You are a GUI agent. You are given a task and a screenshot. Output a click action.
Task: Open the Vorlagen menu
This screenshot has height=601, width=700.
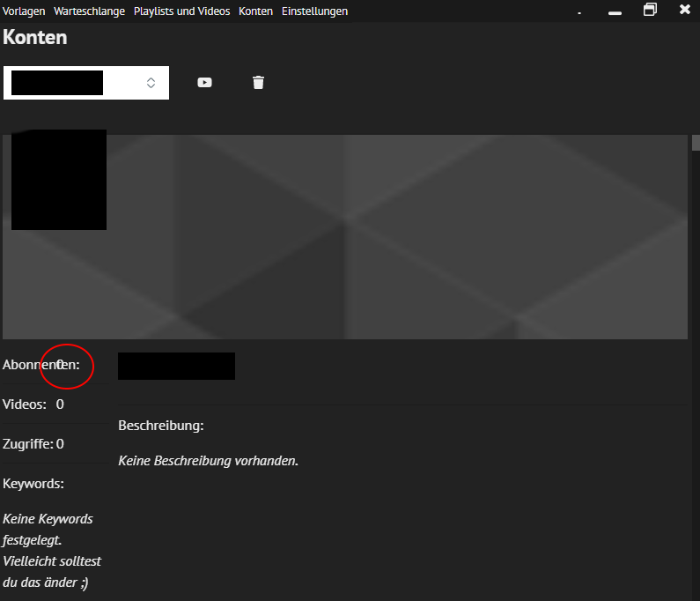point(25,11)
